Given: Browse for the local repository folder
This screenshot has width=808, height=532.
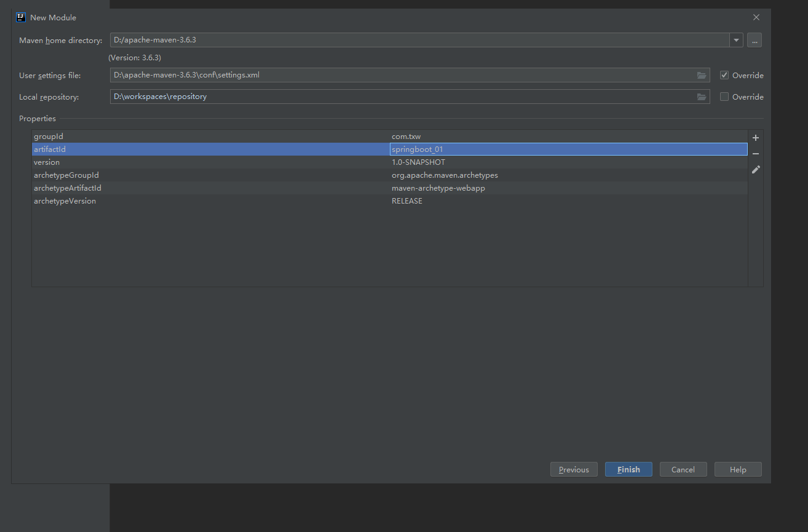Looking at the screenshot, I should 702,97.
